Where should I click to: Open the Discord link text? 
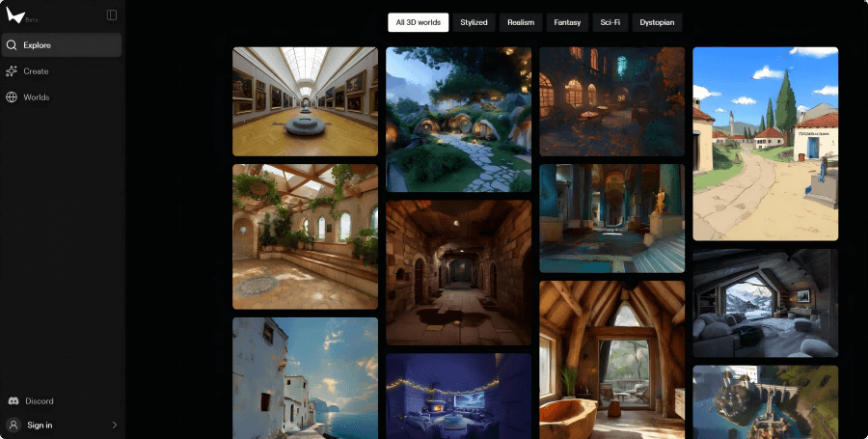click(40, 401)
